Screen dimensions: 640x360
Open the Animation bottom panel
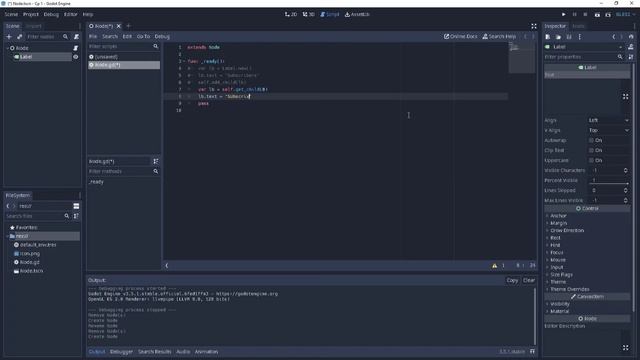[x=206, y=351]
